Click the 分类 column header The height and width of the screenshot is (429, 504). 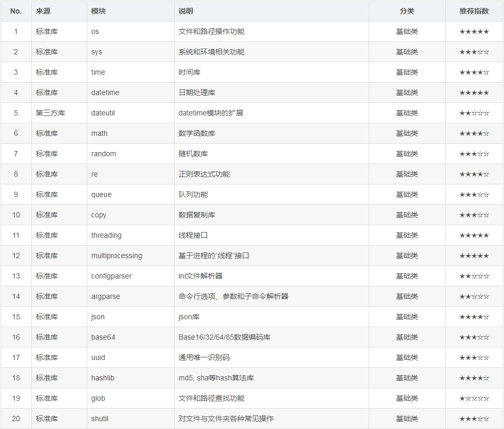coord(407,11)
